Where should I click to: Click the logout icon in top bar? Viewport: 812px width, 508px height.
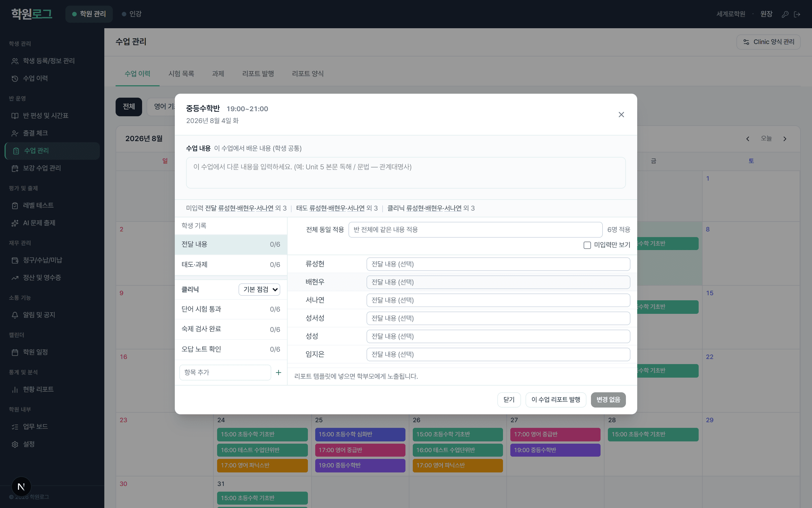[x=797, y=14]
